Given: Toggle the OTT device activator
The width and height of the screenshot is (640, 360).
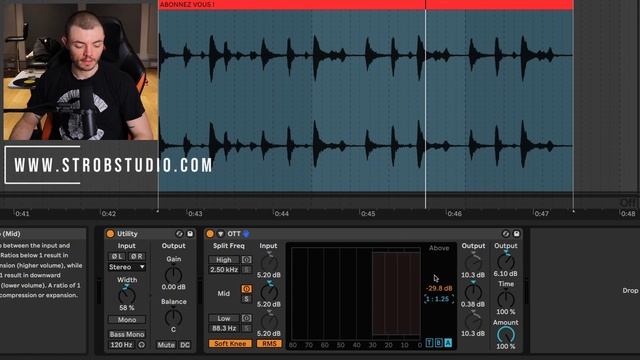Looking at the screenshot, I should 210,234.
